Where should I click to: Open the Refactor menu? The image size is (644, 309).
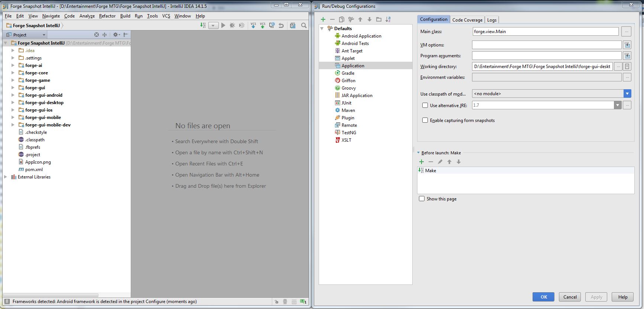click(x=107, y=16)
